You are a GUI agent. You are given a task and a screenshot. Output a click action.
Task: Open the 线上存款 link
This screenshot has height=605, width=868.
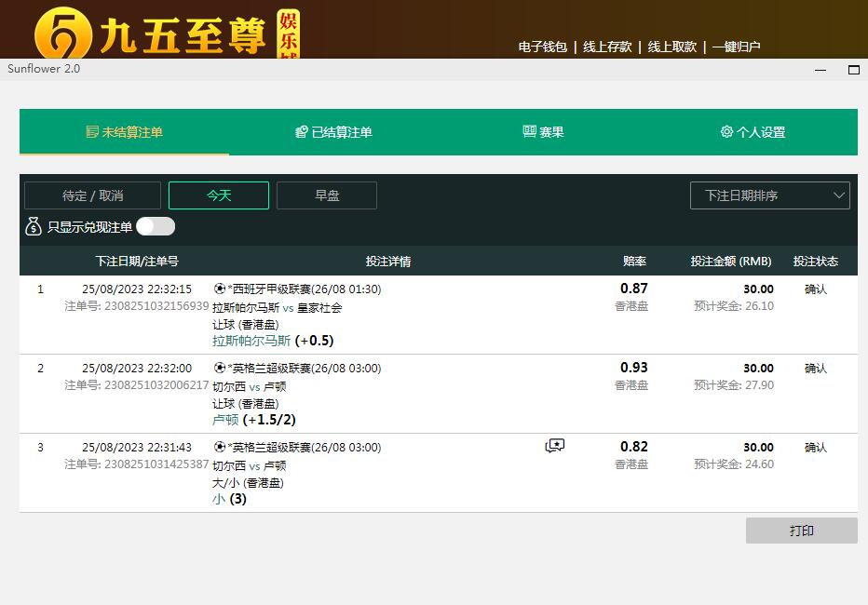tap(607, 47)
